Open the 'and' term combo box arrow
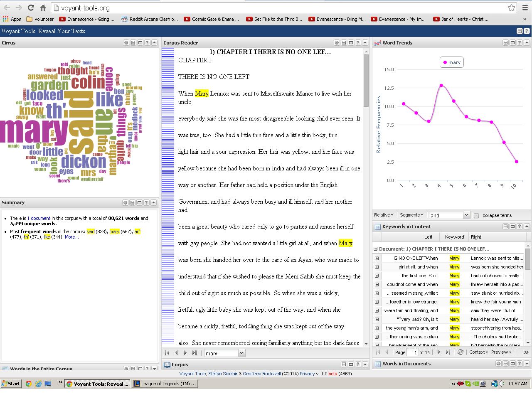Viewport: 532px width, 399px height. 466,215
